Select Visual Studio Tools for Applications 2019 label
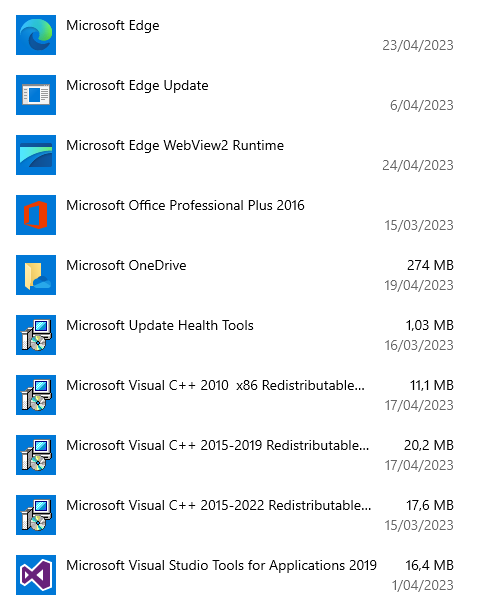This screenshot has width=496, height=604. pyautogui.click(x=221, y=565)
